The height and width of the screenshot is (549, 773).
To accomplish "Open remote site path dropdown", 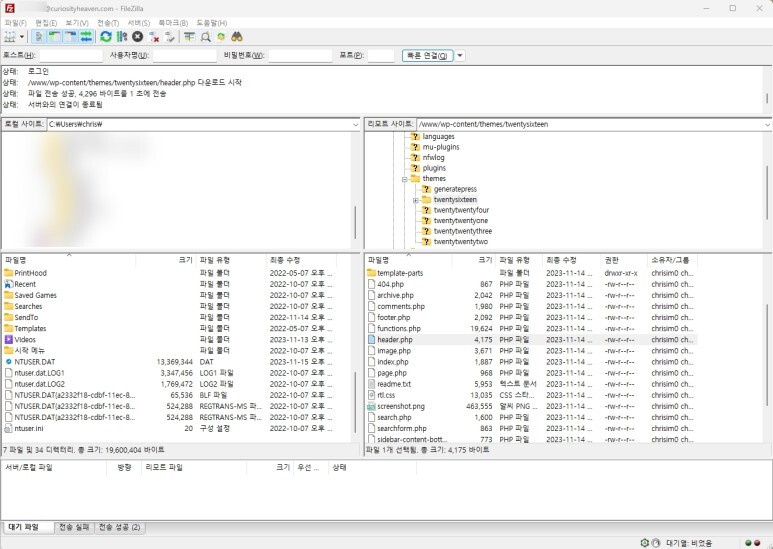I will (x=767, y=125).
